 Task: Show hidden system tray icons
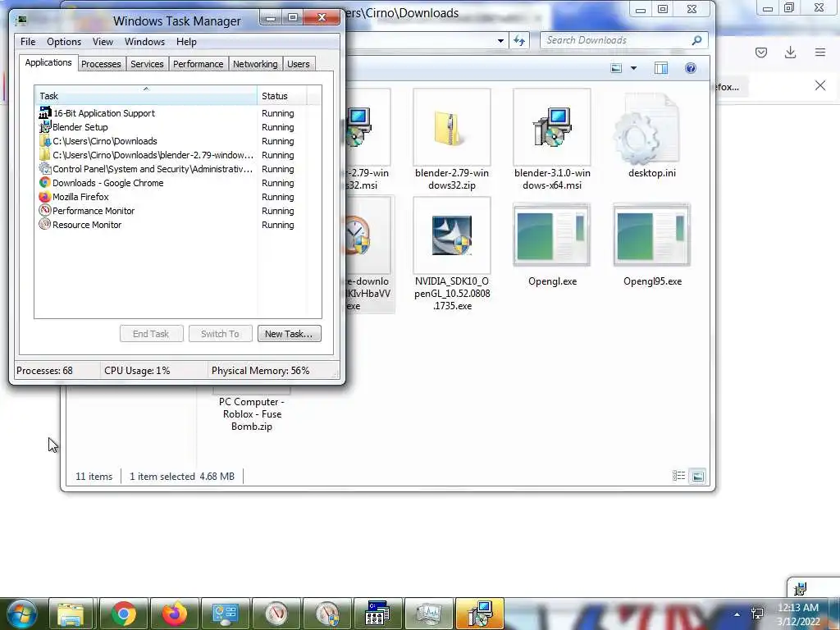click(x=737, y=614)
